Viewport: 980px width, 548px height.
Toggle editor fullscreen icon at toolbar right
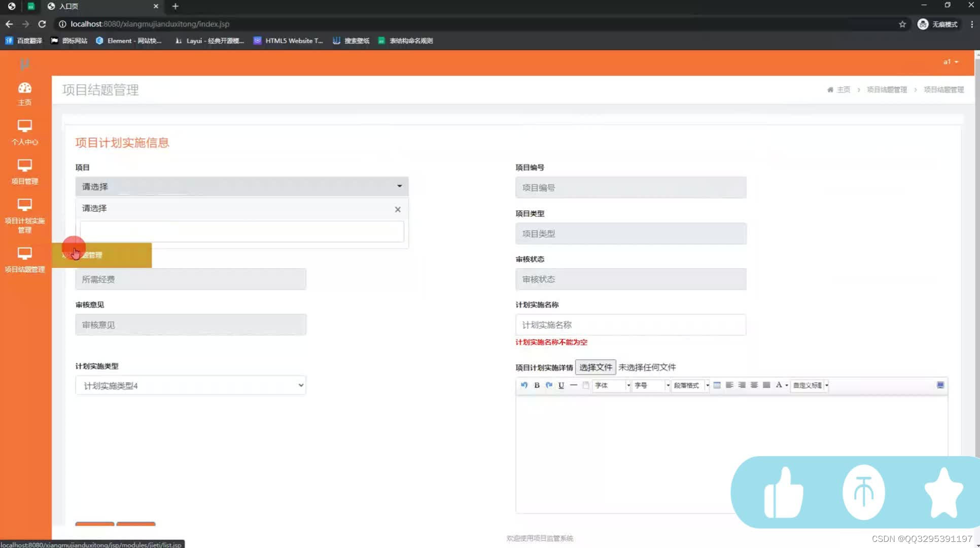coord(940,385)
